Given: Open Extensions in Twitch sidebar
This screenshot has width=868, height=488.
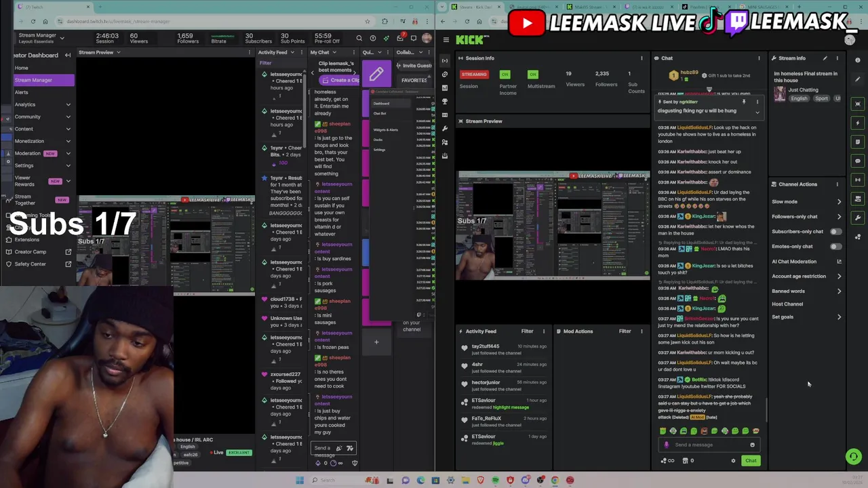Looking at the screenshot, I should 27,240.
